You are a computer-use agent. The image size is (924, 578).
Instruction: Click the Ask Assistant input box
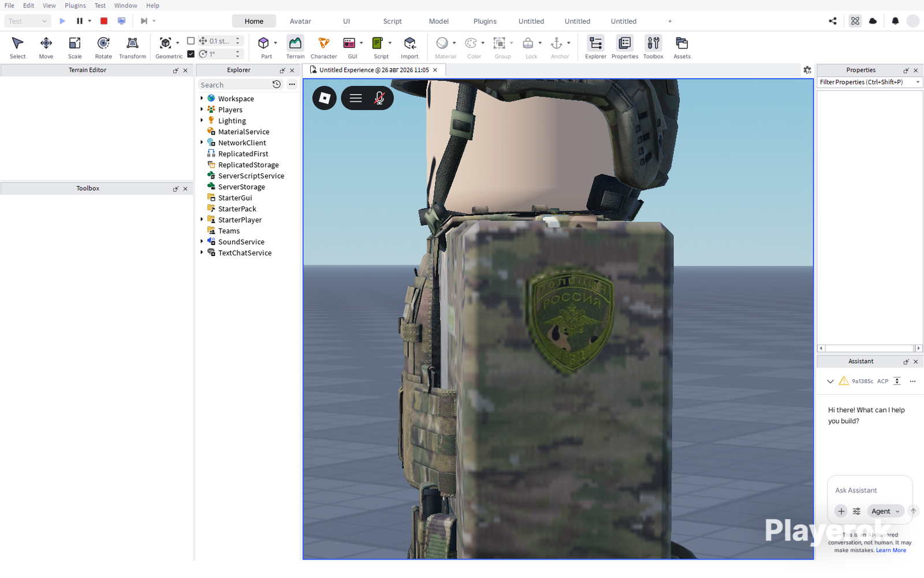[870, 490]
